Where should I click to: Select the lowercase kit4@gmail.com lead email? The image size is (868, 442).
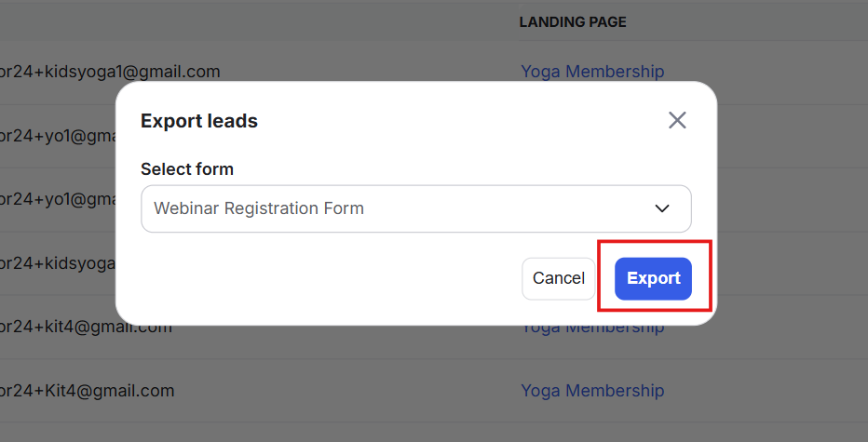(x=86, y=328)
